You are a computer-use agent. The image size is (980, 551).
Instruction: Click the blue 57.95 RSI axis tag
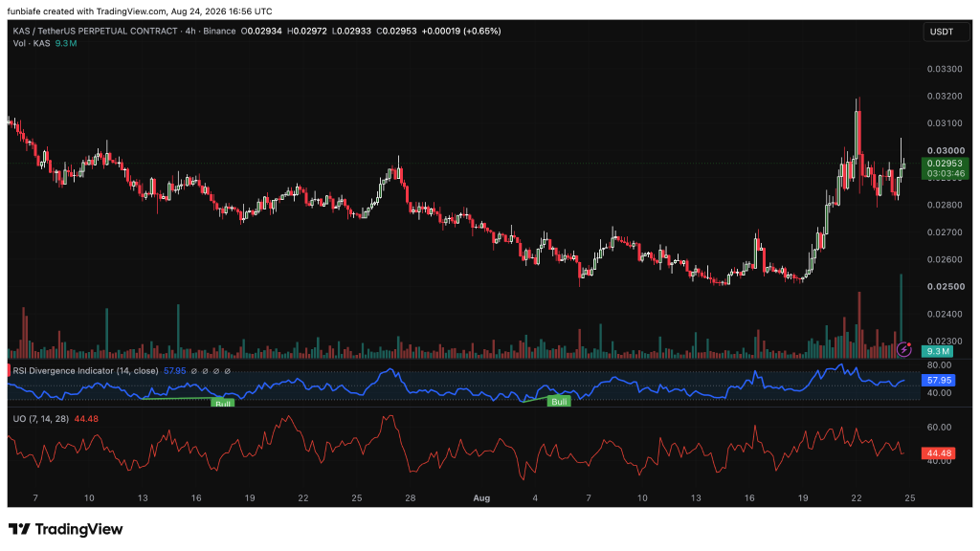point(938,380)
